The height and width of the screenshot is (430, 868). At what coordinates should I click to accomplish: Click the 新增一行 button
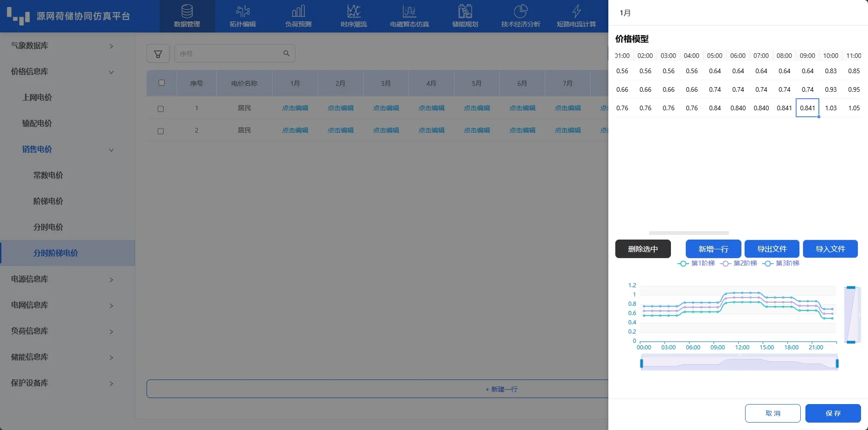tap(713, 249)
